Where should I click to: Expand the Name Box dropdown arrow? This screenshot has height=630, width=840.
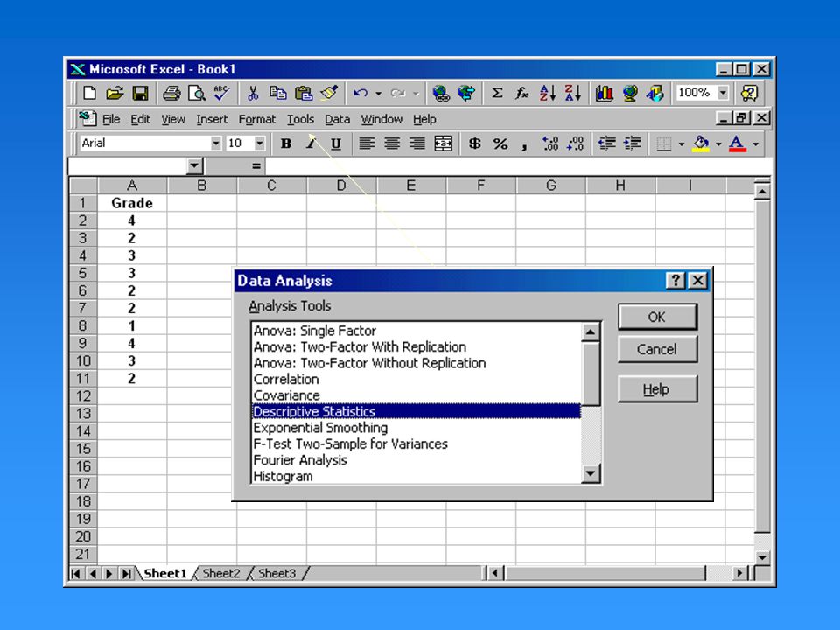tap(195, 165)
